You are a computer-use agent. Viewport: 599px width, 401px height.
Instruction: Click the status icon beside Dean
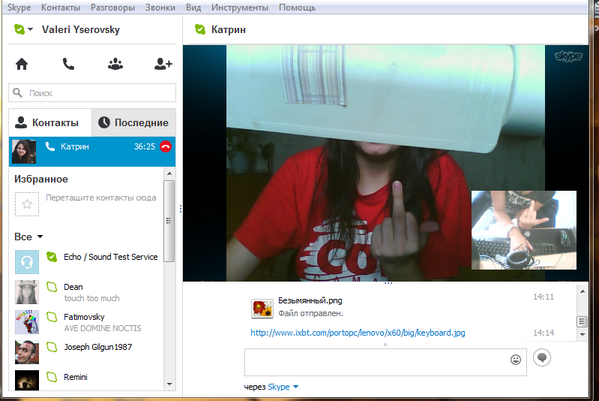coord(52,287)
